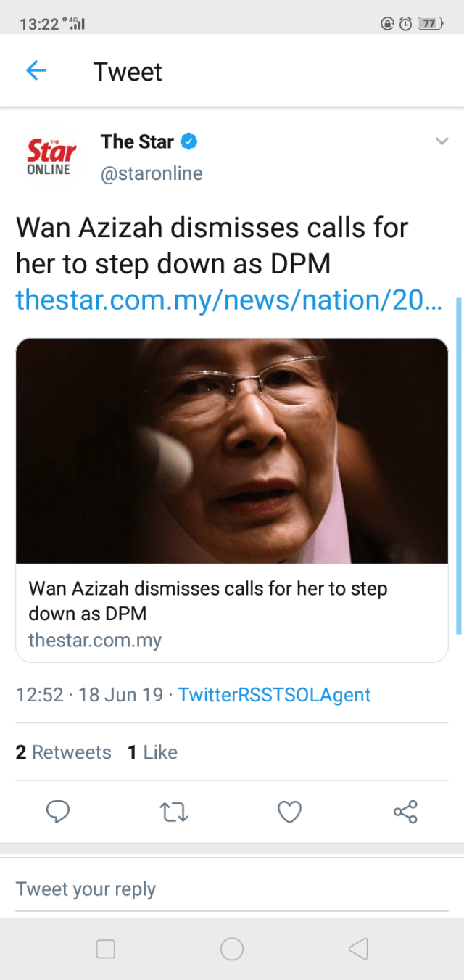Image resolution: width=464 pixels, height=980 pixels.
Task: Retweet this tweet
Action: tap(174, 810)
